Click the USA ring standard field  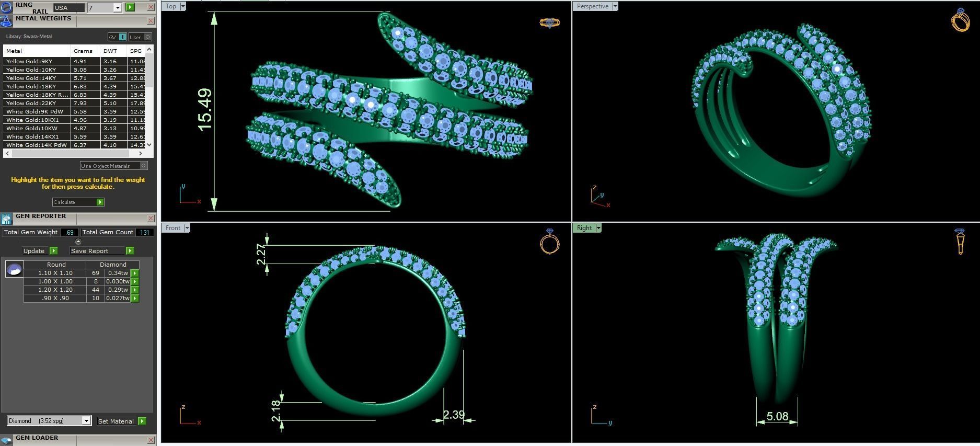68,8
